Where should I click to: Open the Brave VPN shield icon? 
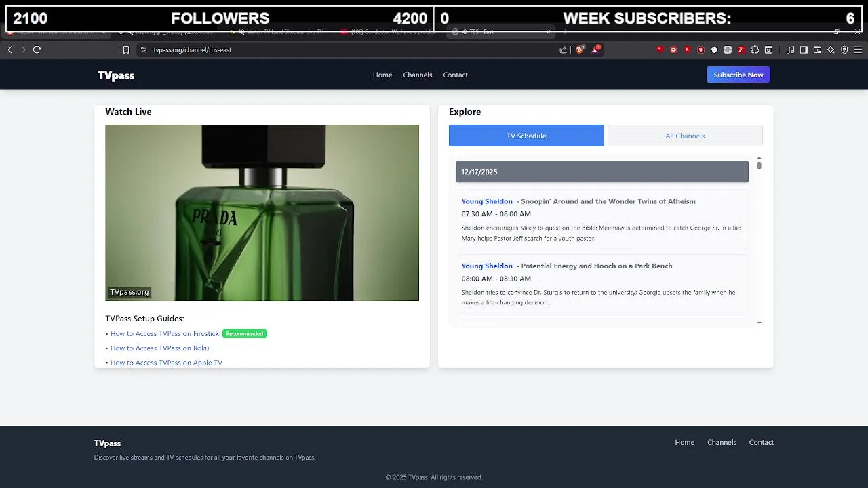[844, 49]
